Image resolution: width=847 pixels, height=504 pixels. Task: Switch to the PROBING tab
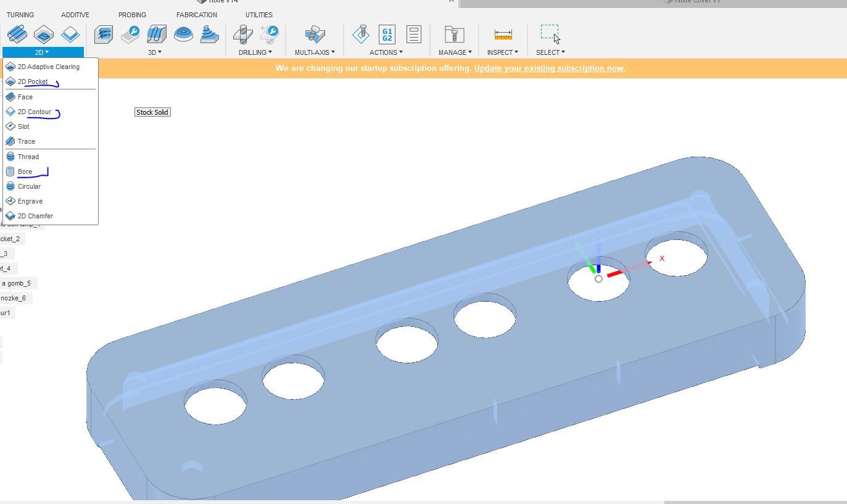click(133, 15)
